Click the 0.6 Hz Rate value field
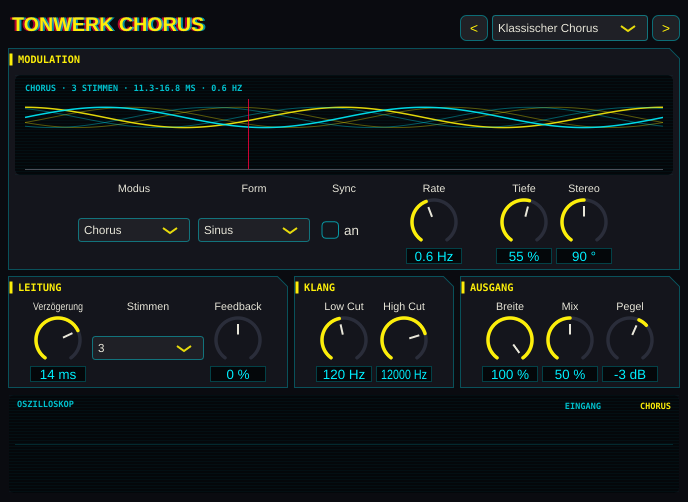Image resolution: width=688 pixels, height=502 pixels. click(434, 256)
